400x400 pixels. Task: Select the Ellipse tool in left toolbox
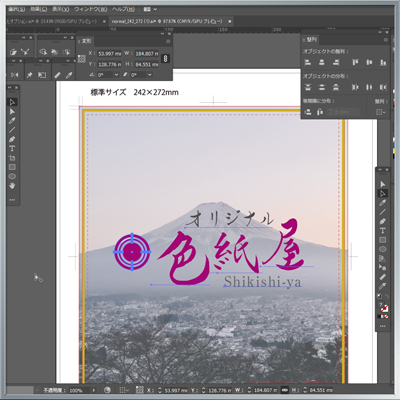click(x=12, y=176)
